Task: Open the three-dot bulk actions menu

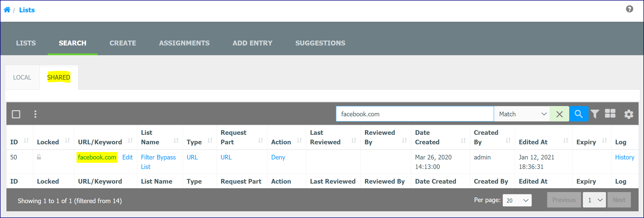Action: (35, 114)
